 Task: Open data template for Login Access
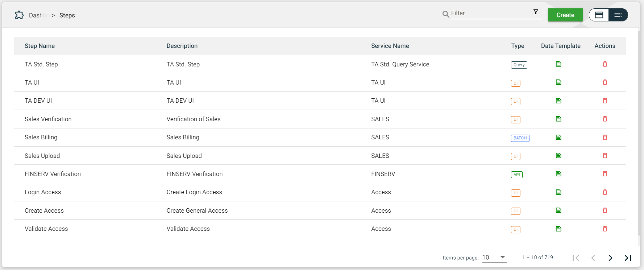[x=558, y=192]
